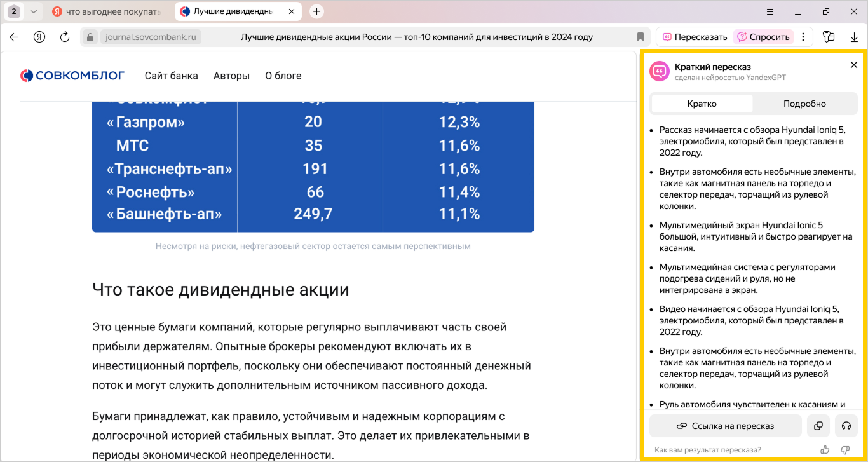Switch summary to Подробно mode
Image resolution: width=868 pixels, height=462 pixels.
(x=804, y=104)
